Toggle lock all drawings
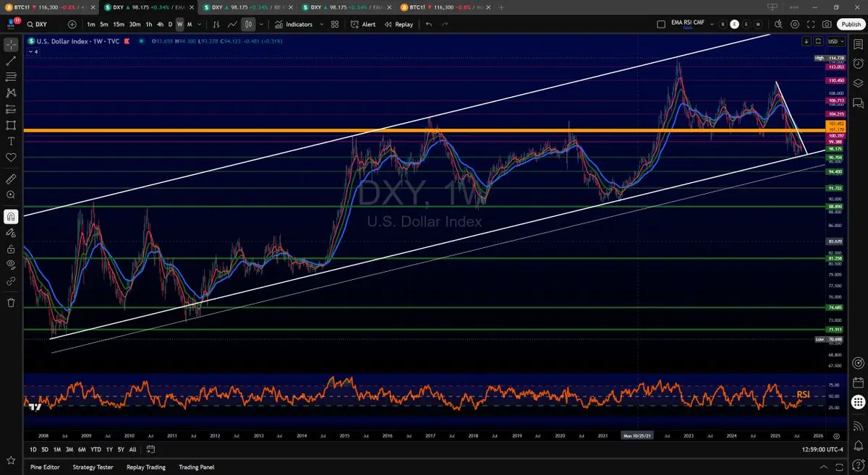 pos(11,248)
